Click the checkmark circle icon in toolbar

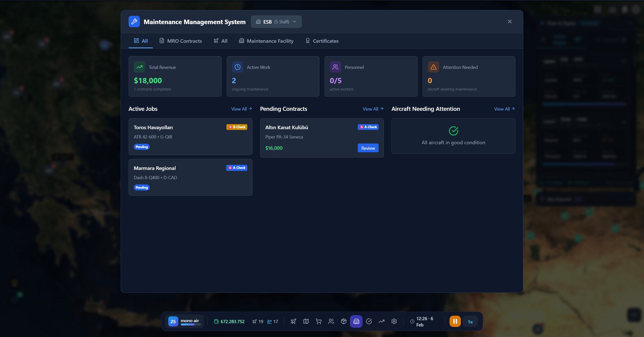[369, 322]
